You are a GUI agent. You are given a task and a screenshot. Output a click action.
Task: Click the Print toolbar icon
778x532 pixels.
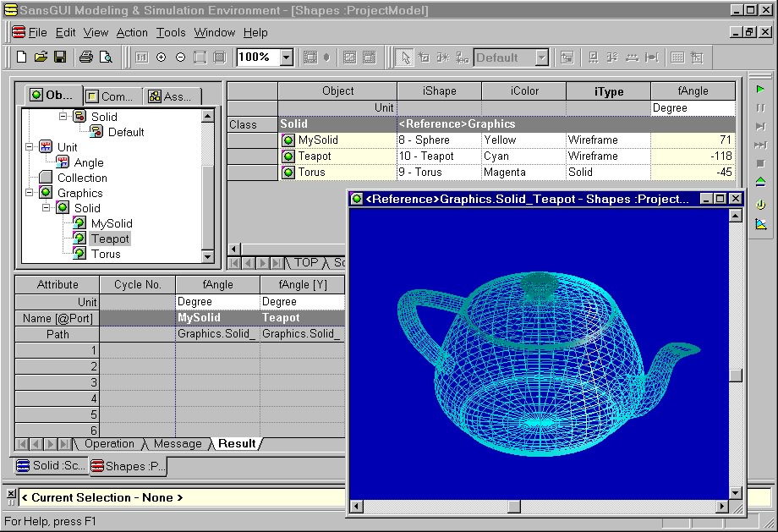pyautogui.click(x=85, y=58)
